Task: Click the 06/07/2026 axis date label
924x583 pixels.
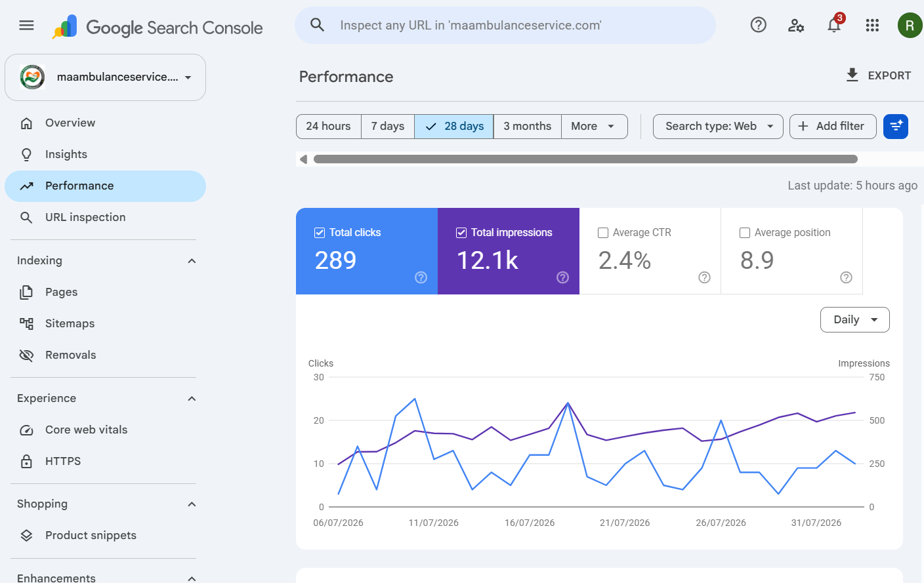Action: pyautogui.click(x=338, y=523)
